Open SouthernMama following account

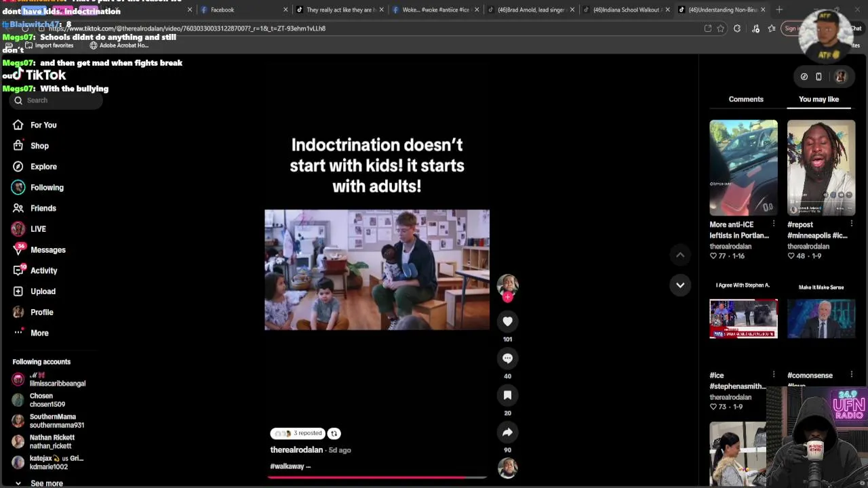click(49, 421)
